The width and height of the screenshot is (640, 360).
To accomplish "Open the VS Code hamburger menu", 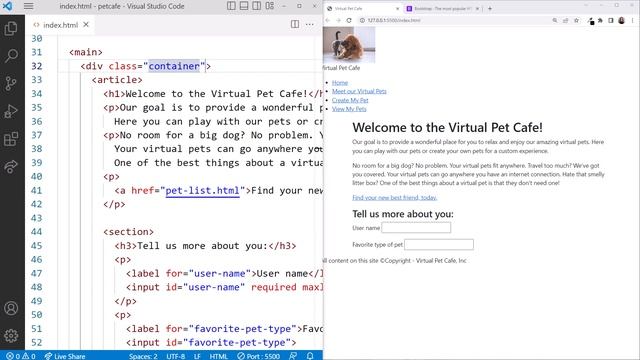I will click(29, 6).
